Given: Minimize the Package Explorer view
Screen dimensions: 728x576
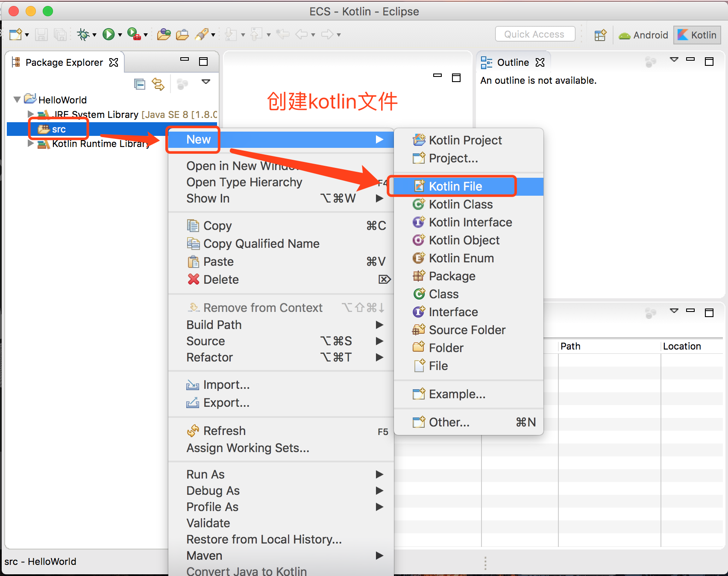Looking at the screenshot, I should tap(185, 59).
